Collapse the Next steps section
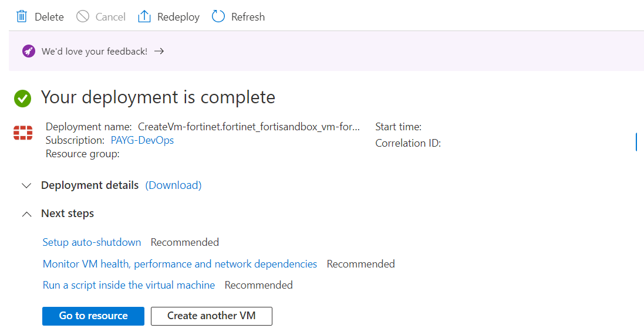Image resolution: width=644 pixels, height=335 pixels. click(26, 214)
